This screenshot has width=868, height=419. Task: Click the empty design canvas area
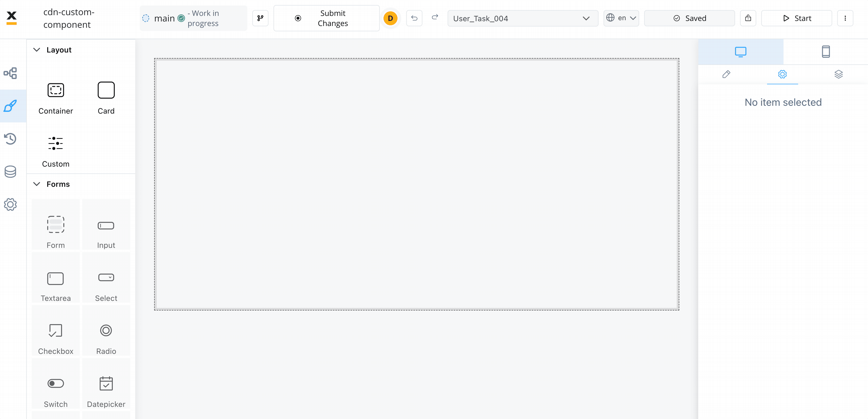417,184
